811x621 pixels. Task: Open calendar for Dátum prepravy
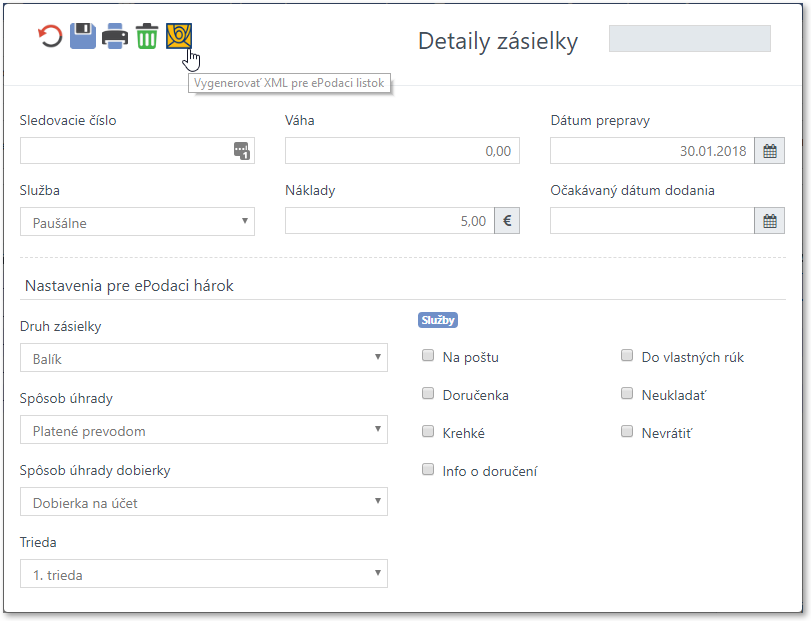click(x=770, y=151)
